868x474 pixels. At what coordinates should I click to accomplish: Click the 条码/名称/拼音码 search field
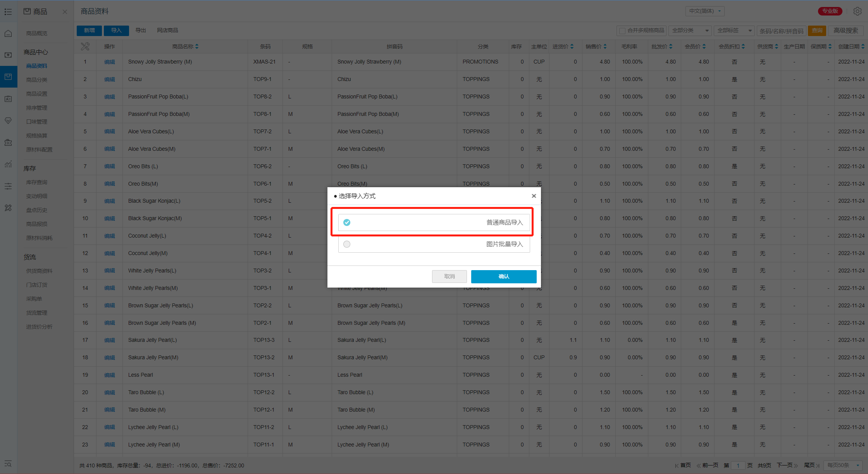click(x=781, y=31)
